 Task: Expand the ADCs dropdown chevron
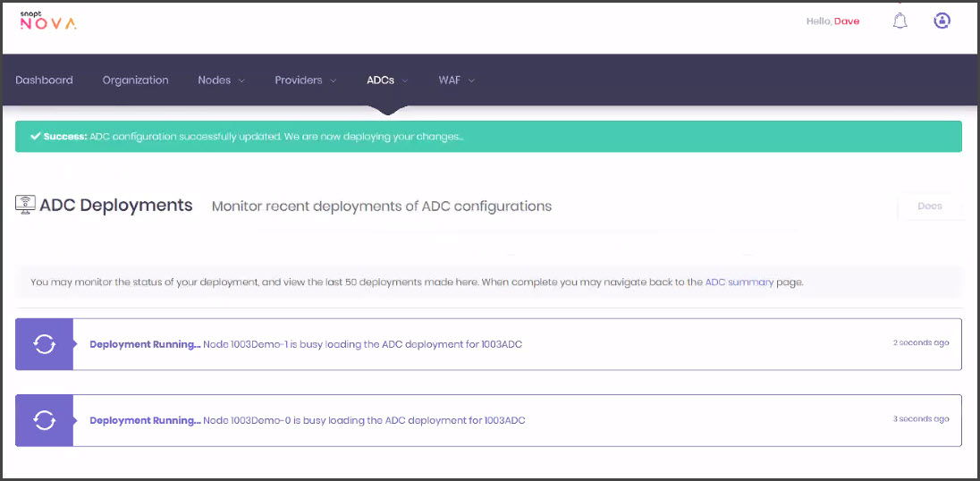point(405,80)
